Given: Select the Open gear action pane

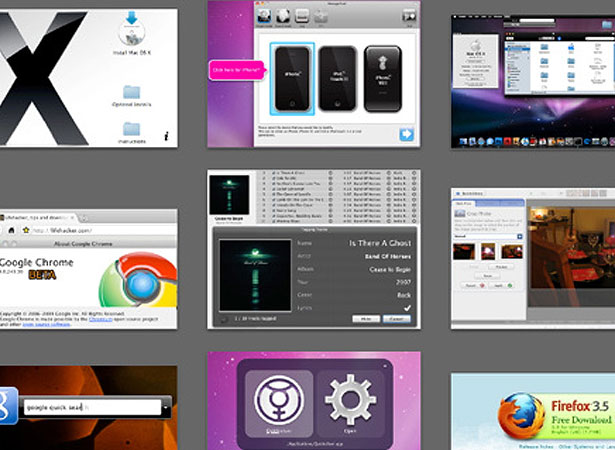Looking at the screenshot, I should coord(350,403).
